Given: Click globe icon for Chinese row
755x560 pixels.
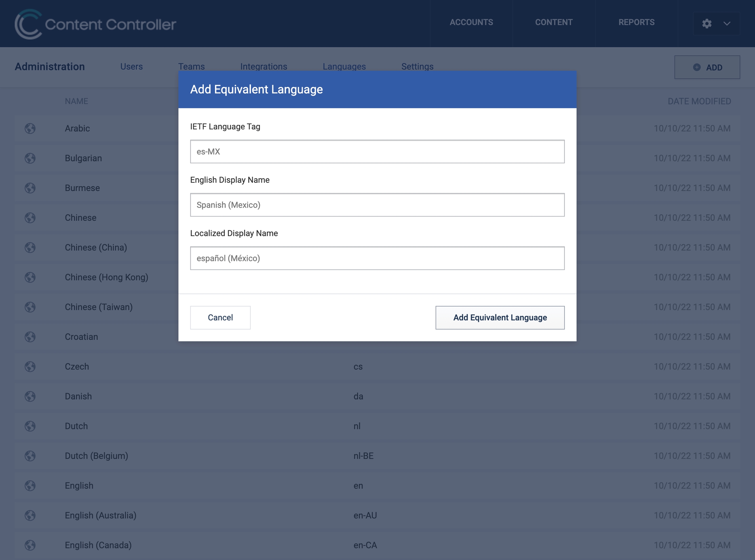Looking at the screenshot, I should 30,218.
